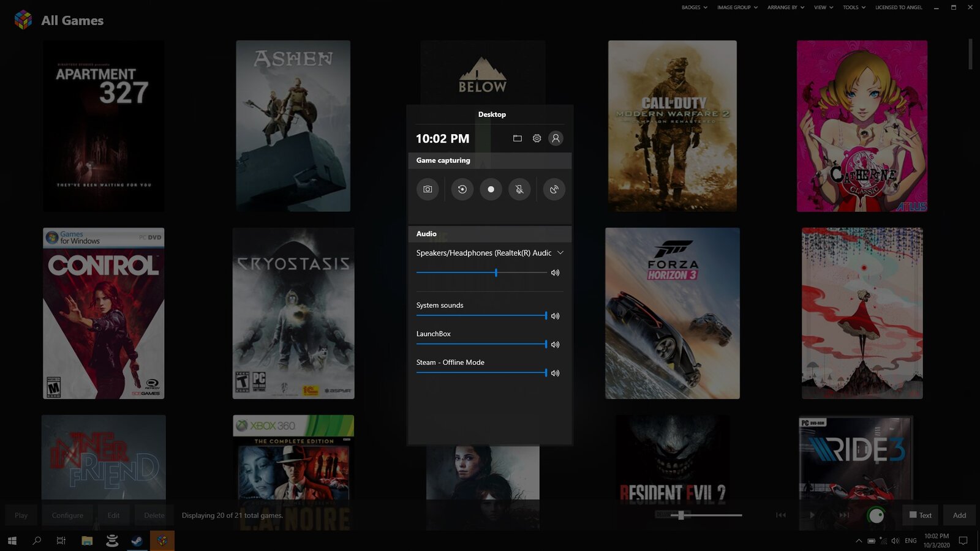Start recording with the record button

[491, 189]
